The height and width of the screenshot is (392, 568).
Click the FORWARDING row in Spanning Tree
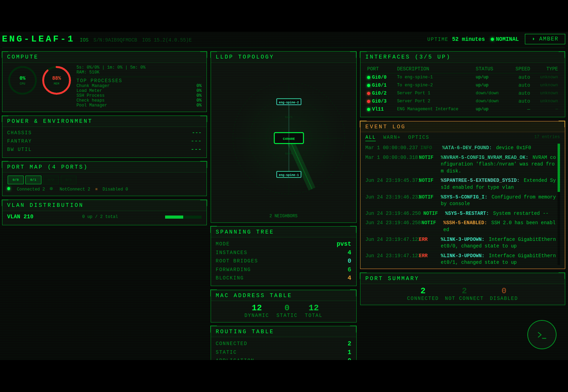283,269
